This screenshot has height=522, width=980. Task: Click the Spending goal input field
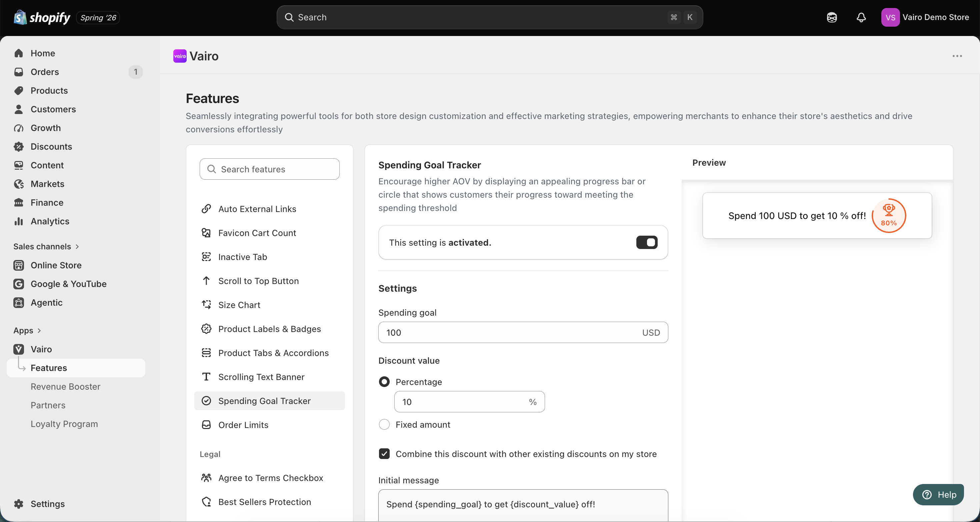[x=523, y=333]
